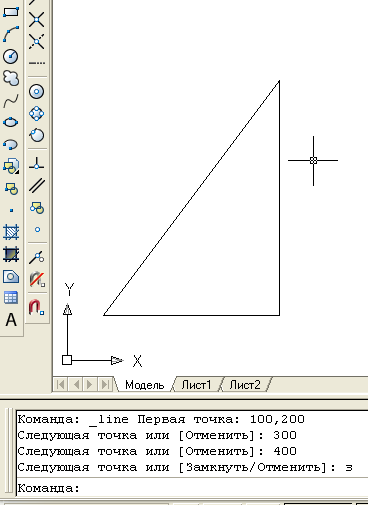Open the Insert Block tool
Viewport: 368px width, 505px height.
click(11, 166)
